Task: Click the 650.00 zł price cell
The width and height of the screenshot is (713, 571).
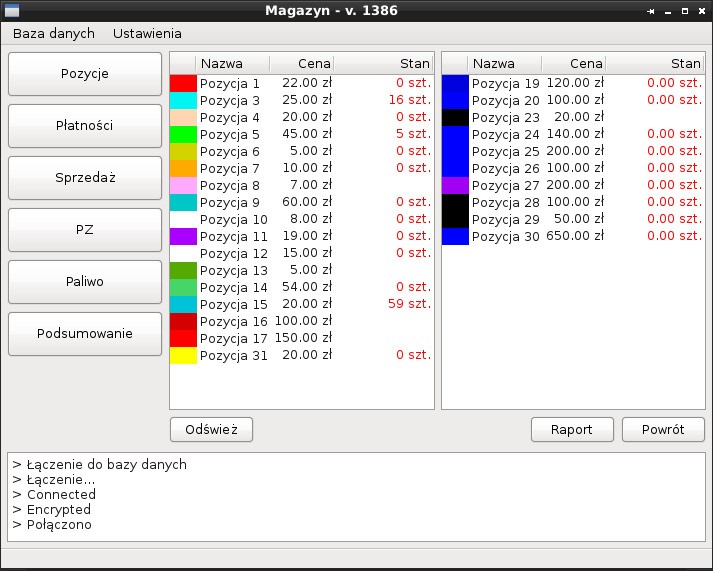Action: coord(575,236)
